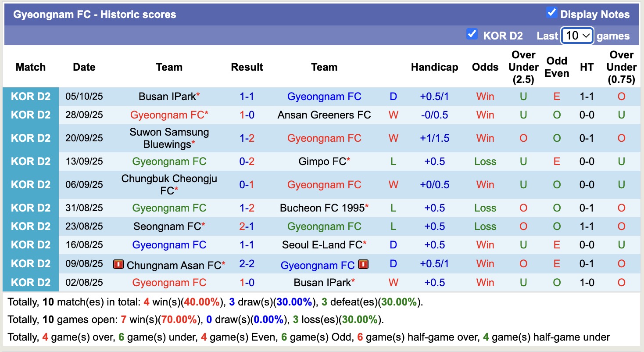
Task: Open the Suwon Samsung Bluewings team page
Action: [x=169, y=138]
